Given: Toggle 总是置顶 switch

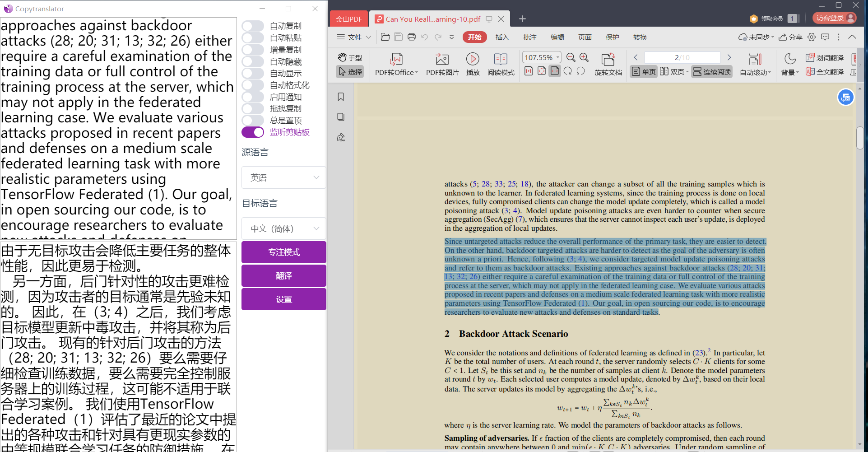Looking at the screenshot, I should click(253, 120).
